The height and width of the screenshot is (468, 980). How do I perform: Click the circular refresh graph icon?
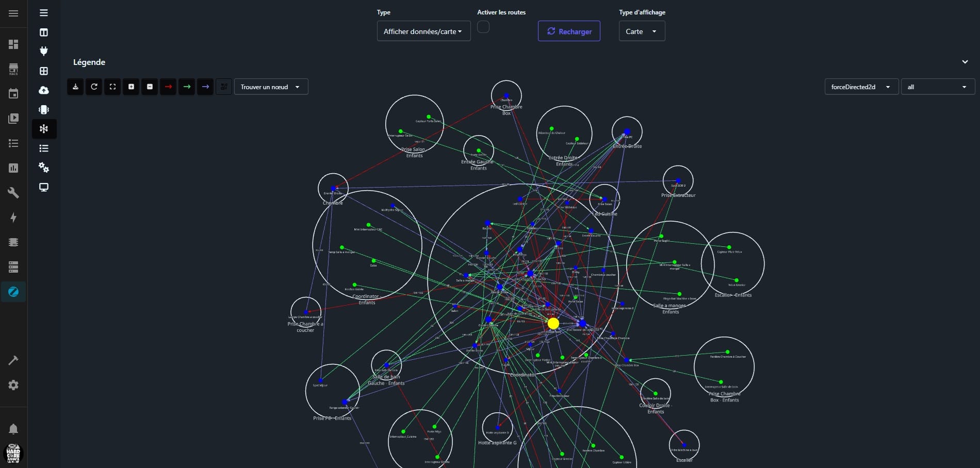pos(94,87)
